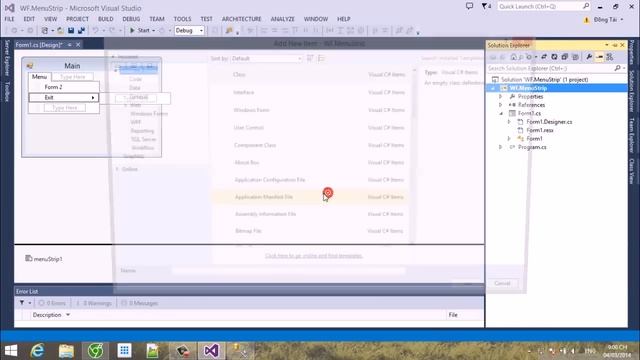Click the Save icon in the toolbar
640x360 pixels.
pos(71,31)
